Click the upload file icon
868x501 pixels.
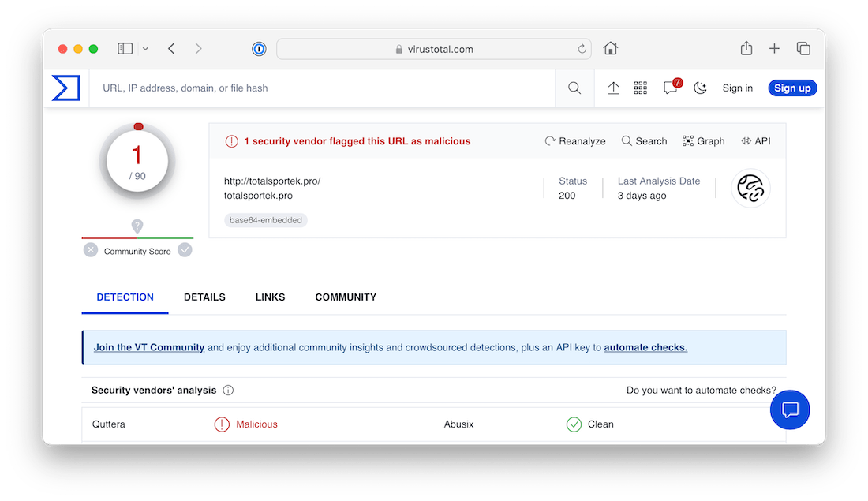click(x=613, y=88)
